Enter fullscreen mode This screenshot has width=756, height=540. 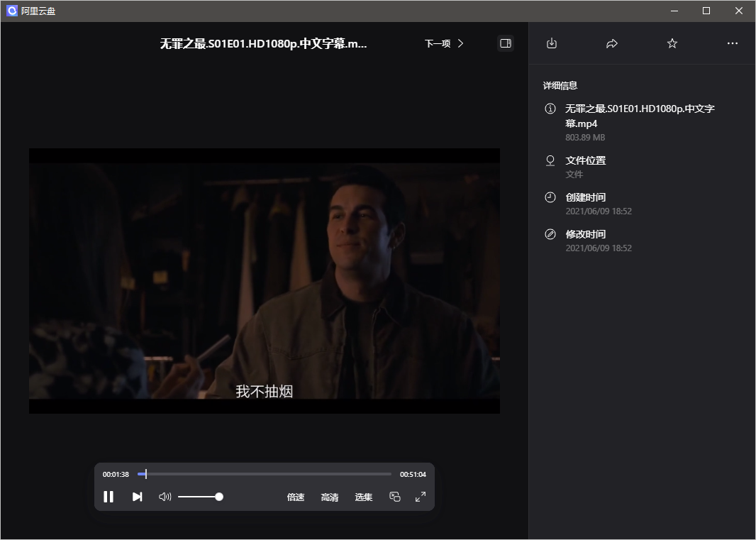[421, 497]
